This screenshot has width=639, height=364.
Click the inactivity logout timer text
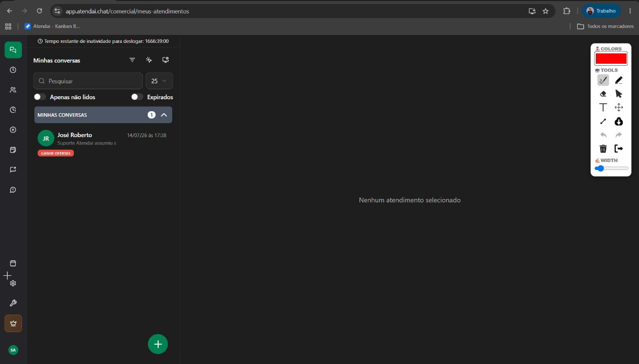click(103, 41)
